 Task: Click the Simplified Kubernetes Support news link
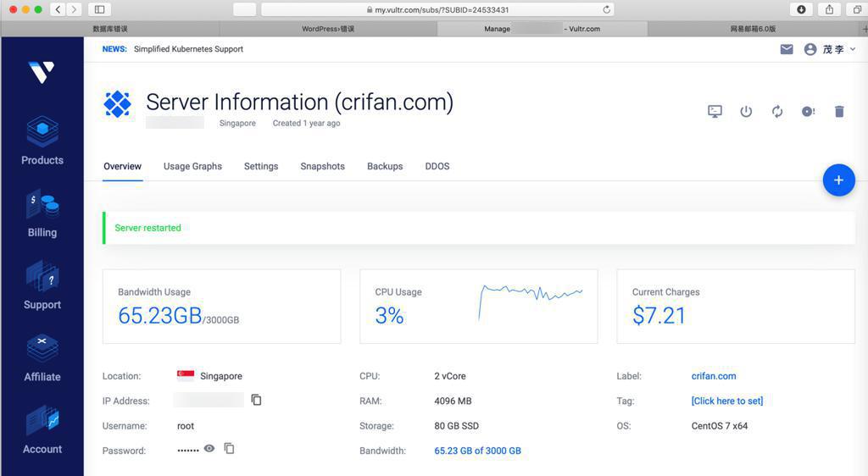(188, 49)
